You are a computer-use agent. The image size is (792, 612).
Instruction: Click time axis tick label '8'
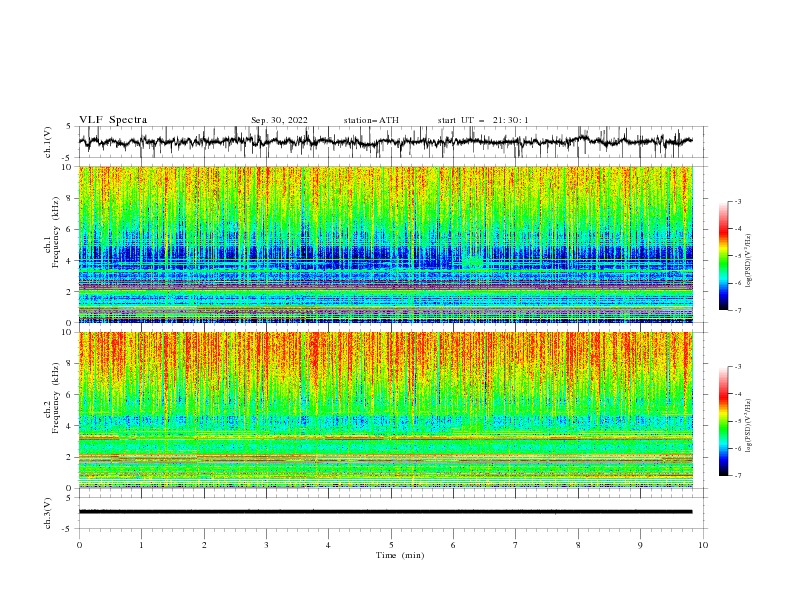(578, 545)
